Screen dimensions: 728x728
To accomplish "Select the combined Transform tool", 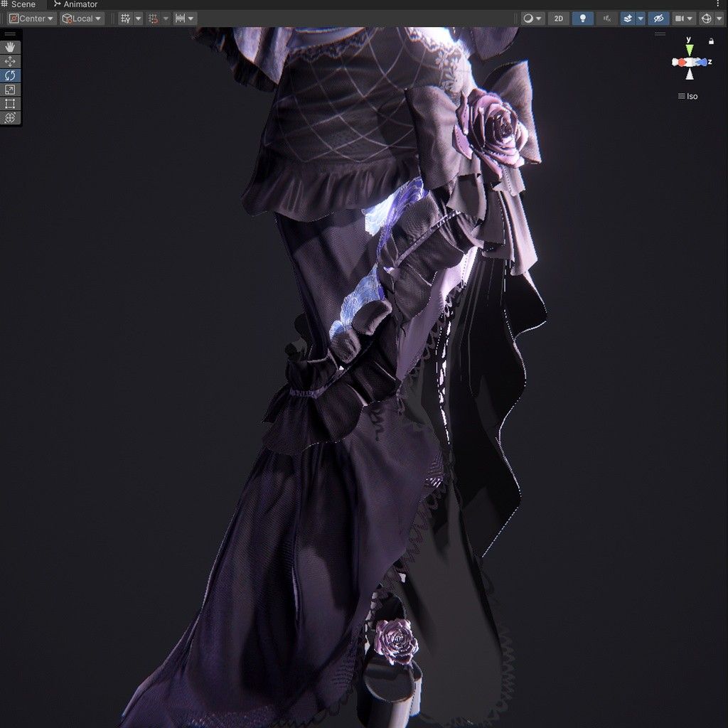I will click(x=10, y=118).
